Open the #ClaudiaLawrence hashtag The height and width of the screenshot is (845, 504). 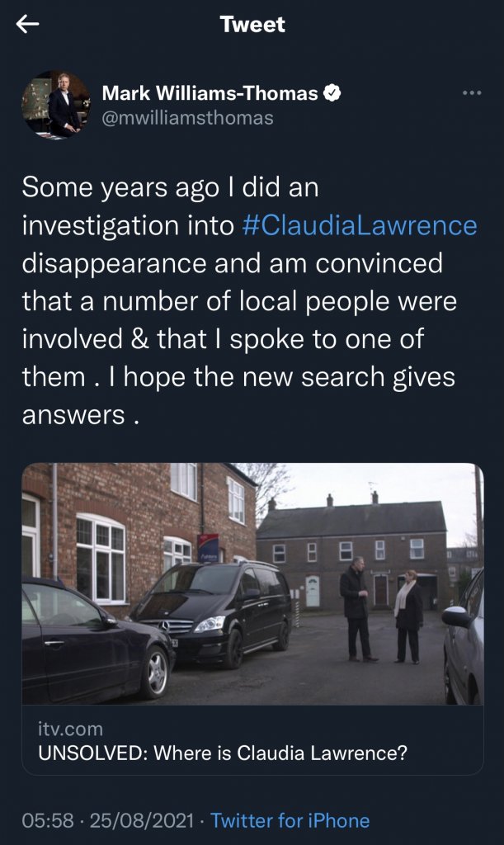[360, 225]
